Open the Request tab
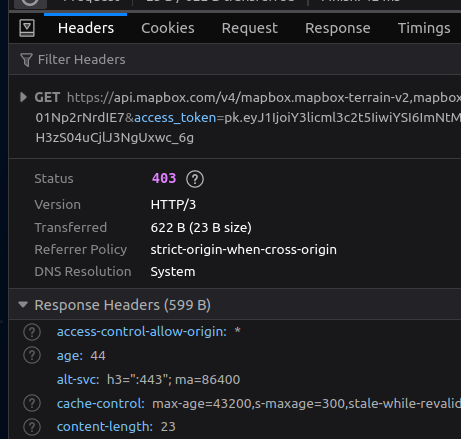Image resolution: width=461 pixels, height=439 pixels. click(249, 28)
